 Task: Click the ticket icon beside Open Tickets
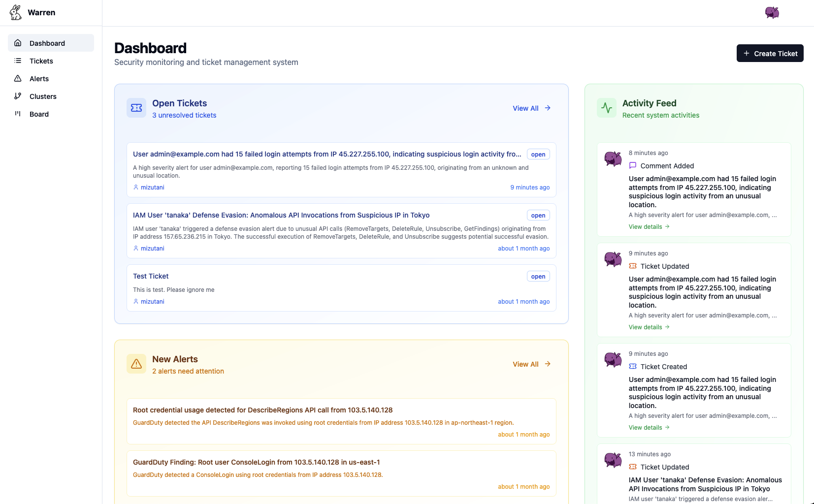pyautogui.click(x=136, y=107)
